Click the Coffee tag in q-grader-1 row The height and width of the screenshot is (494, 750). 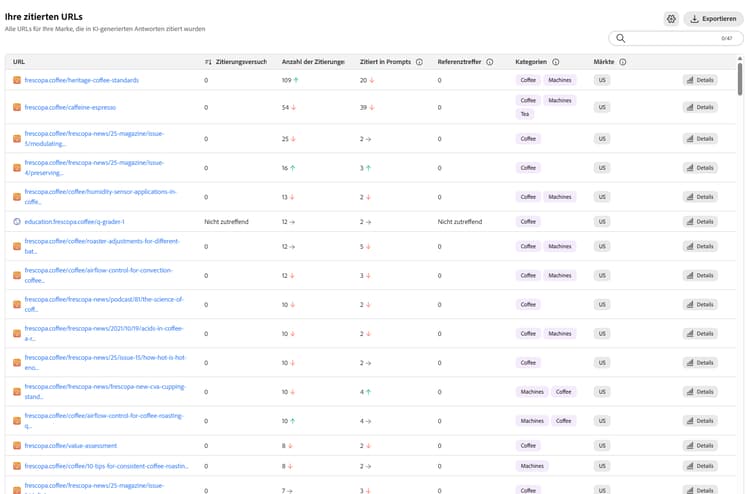click(528, 221)
